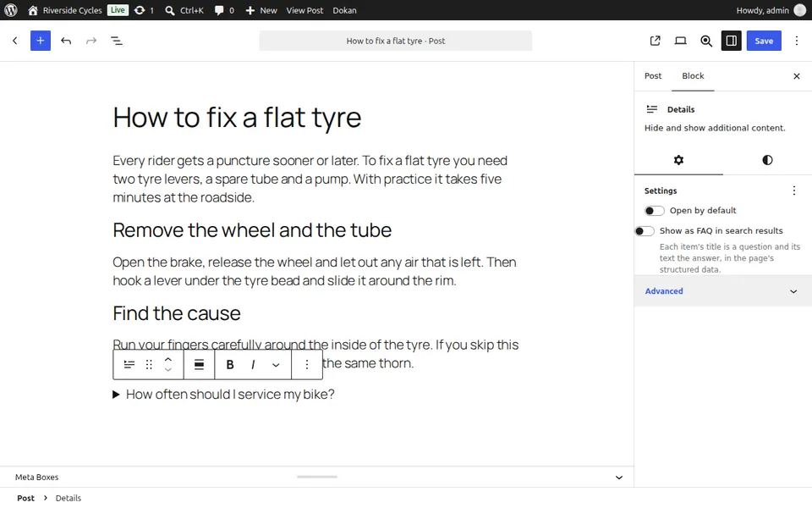Apply italic formatting
The height and width of the screenshot is (508, 812).
click(x=253, y=364)
